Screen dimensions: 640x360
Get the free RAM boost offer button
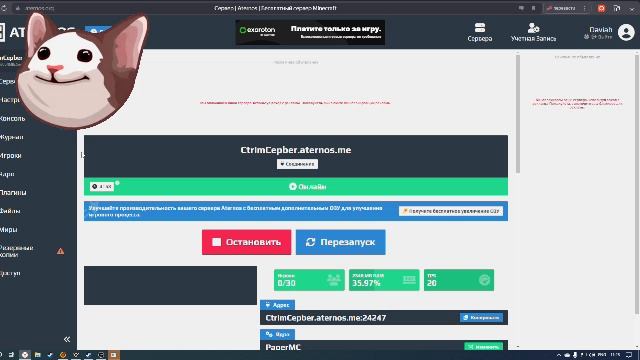(x=451, y=211)
